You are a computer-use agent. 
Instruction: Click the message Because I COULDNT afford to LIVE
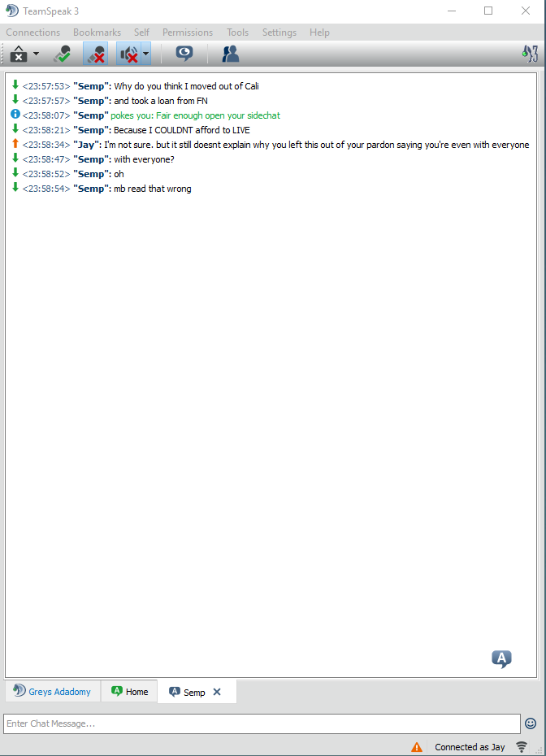[x=182, y=130]
